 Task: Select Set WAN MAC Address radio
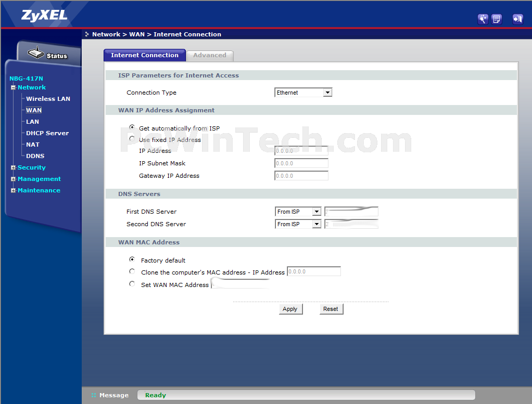[x=132, y=284]
